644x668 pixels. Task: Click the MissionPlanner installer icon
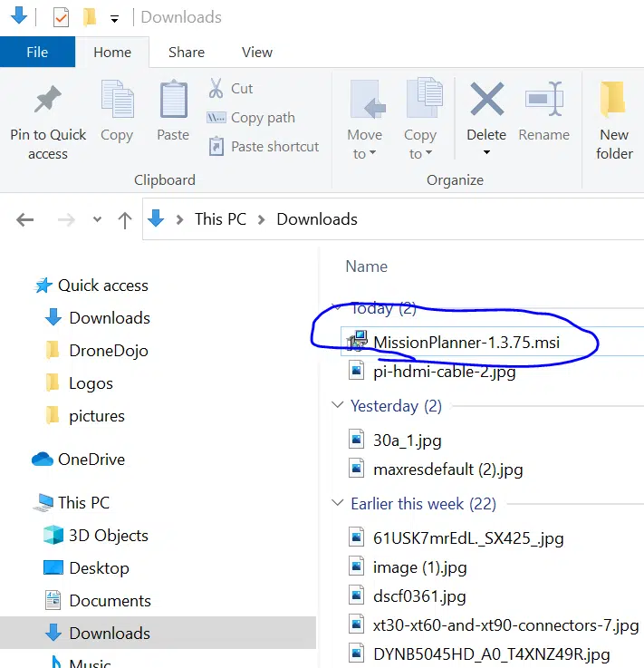point(357,341)
